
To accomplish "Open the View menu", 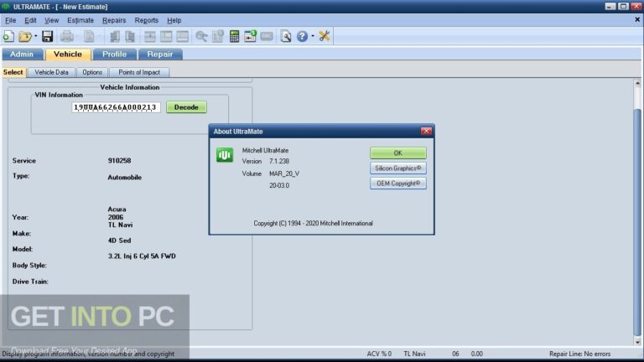I will pos(52,20).
